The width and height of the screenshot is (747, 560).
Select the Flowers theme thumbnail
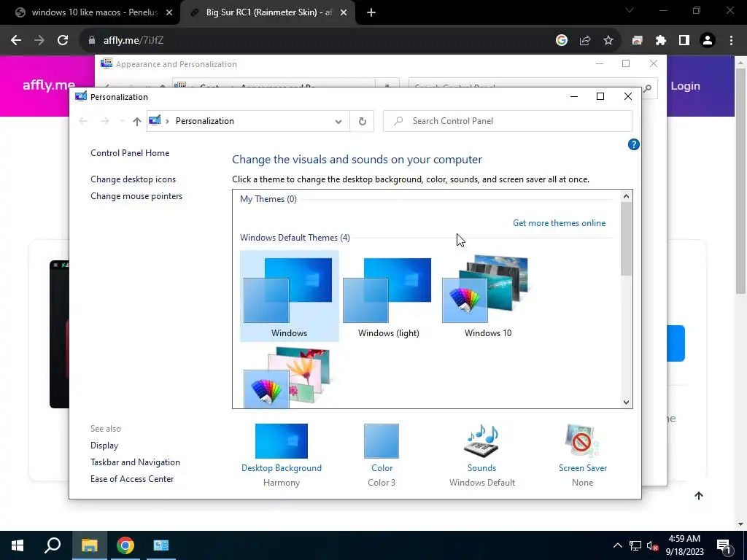pyautogui.click(x=289, y=377)
